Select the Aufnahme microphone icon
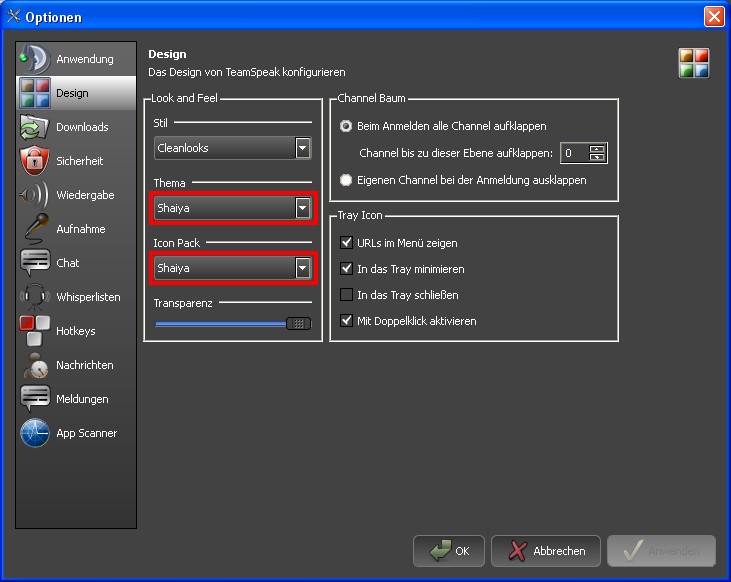Image resolution: width=731 pixels, height=582 pixels. click(34, 229)
